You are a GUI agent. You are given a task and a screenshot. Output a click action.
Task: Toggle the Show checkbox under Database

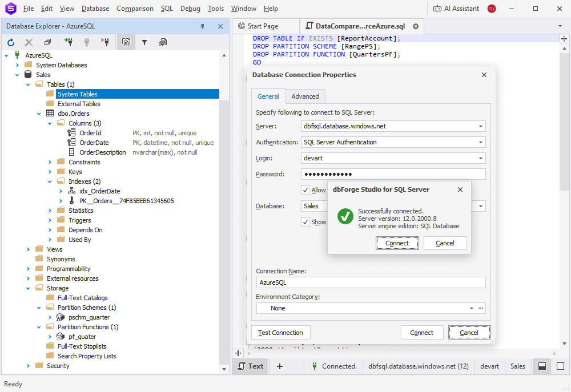click(x=305, y=222)
